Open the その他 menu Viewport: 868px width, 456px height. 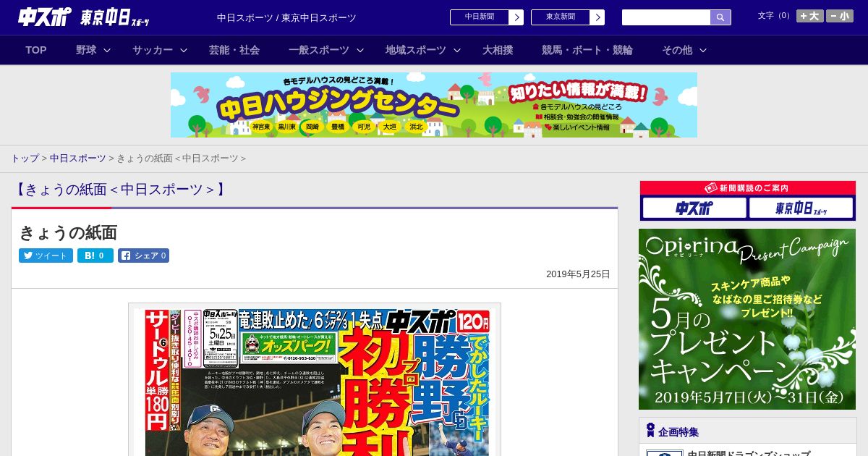pyautogui.click(x=677, y=50)
